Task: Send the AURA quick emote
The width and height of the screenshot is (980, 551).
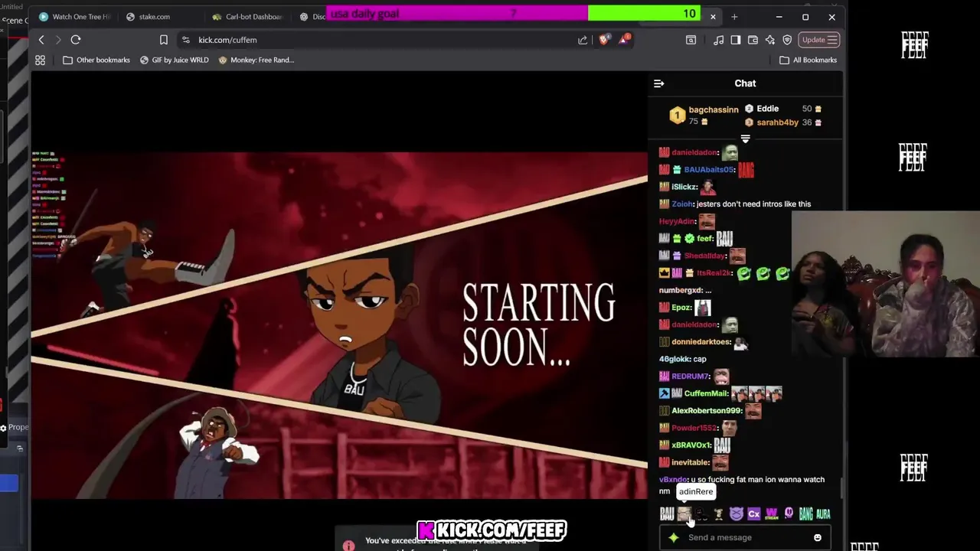Action: pos(823,514)
